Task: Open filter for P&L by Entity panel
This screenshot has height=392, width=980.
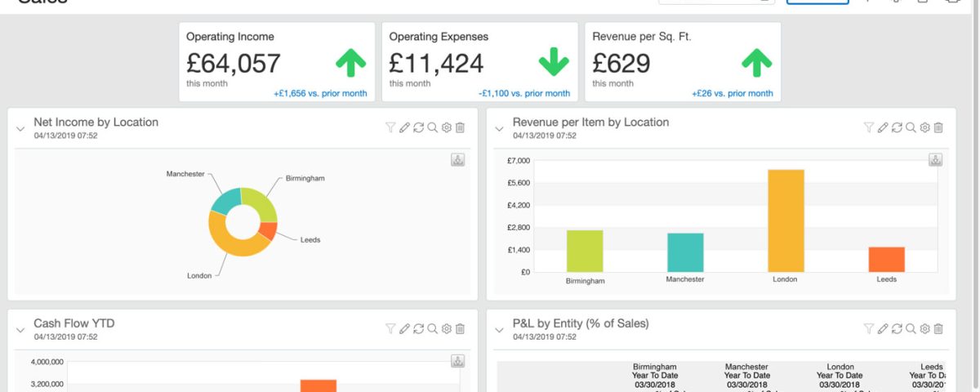Action: coord(869,328)
